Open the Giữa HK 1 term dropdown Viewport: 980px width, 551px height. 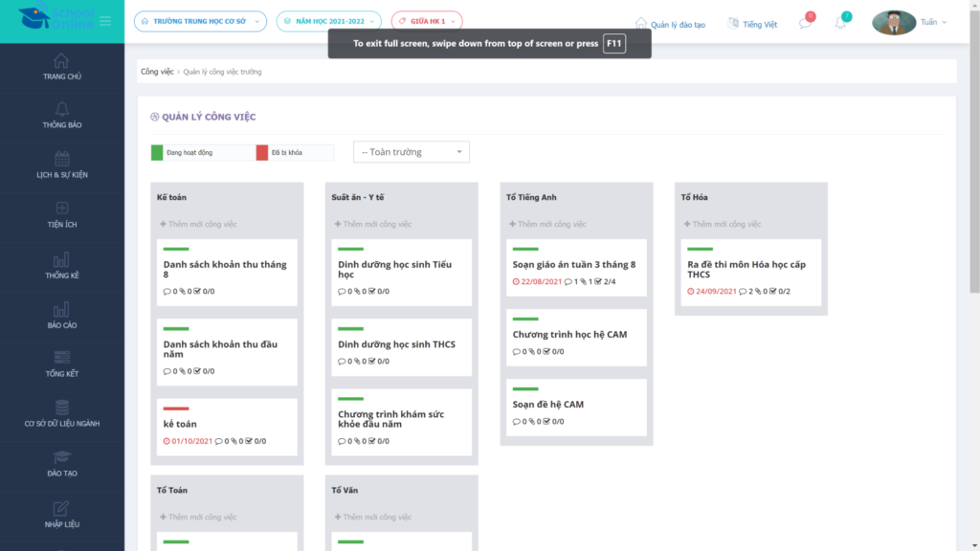click(x=427, y=21)
